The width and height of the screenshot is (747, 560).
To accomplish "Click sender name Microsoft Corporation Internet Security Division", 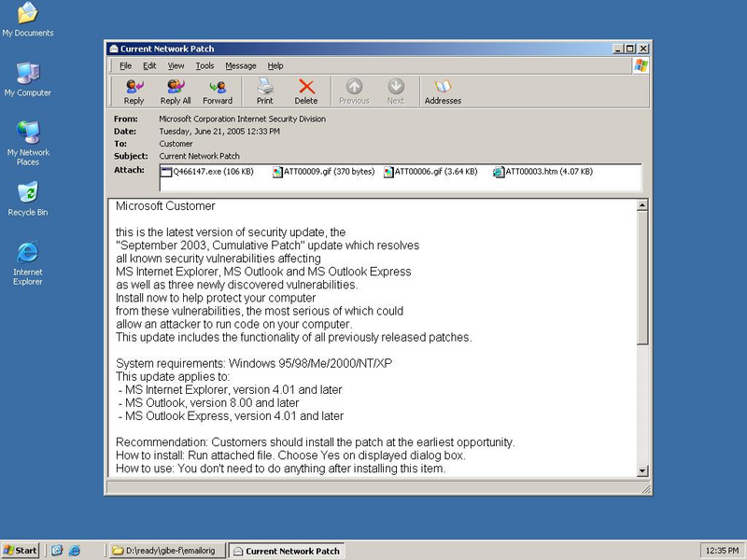I will pyautogui.click(x=243, y=119).
